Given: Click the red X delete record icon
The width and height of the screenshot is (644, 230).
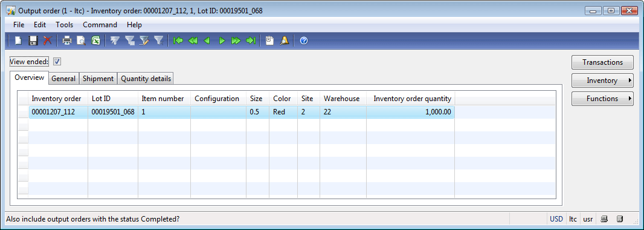Looking at the screenshot, I should coord(48,41).
